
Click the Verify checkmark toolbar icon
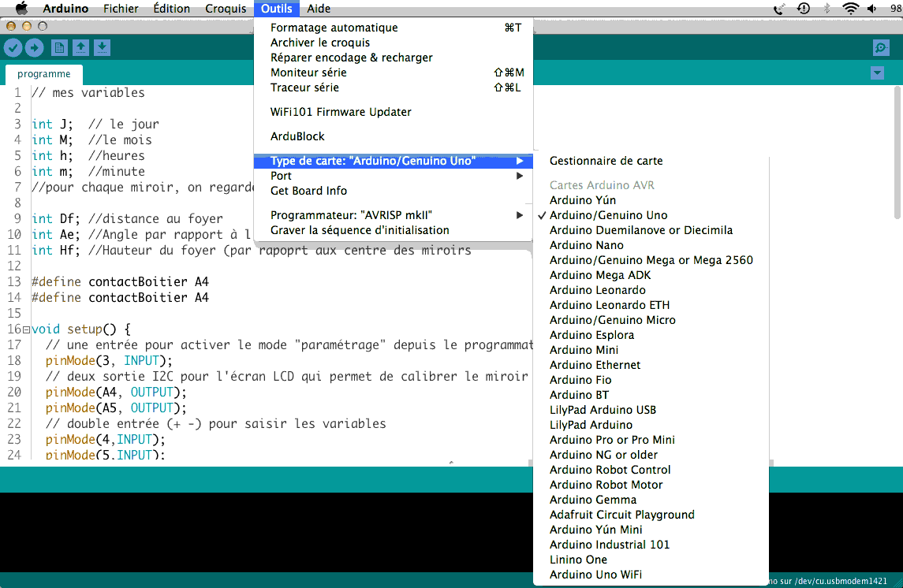pyautogui.click(x=13, y=48)
